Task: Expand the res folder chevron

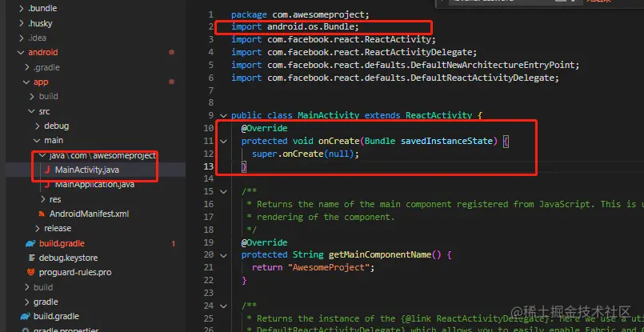Action: click(43, 199)
